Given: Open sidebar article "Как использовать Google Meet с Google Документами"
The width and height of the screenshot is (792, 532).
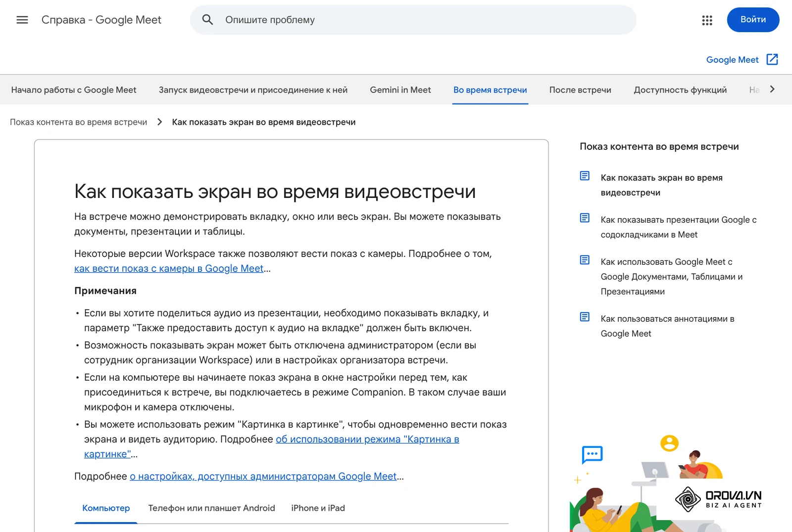Looking at the screenshot, I should tap(672, 277).
